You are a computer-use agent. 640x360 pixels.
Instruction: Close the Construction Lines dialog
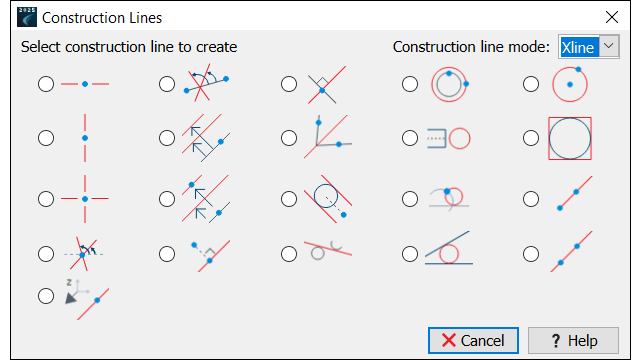pyautogui.click(x=611, y=17)
